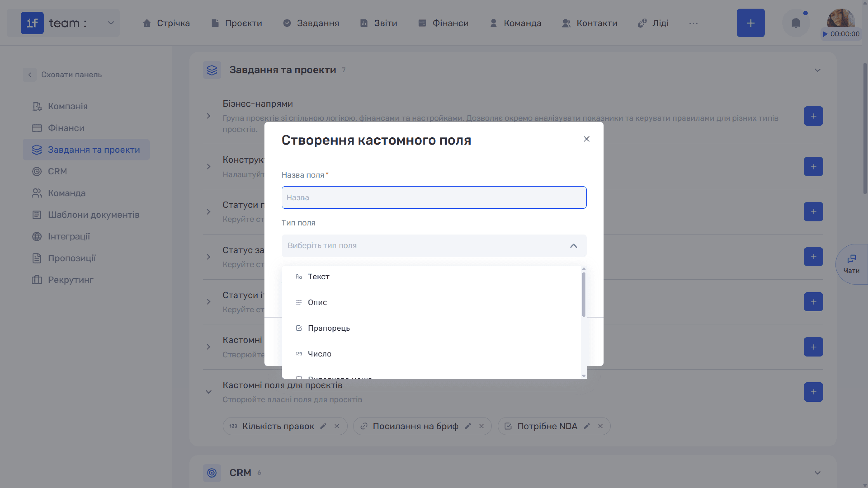The height and width of the screenshot is (488, 868).
Task: Expand the Конструкт row chevron
Action: pyautogui.click(x=209, y=167)
